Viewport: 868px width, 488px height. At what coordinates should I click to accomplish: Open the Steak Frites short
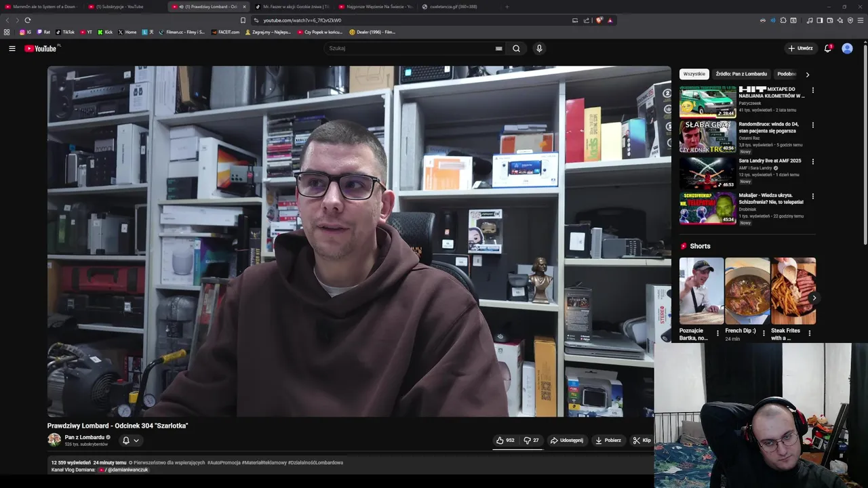coord(793,291)
